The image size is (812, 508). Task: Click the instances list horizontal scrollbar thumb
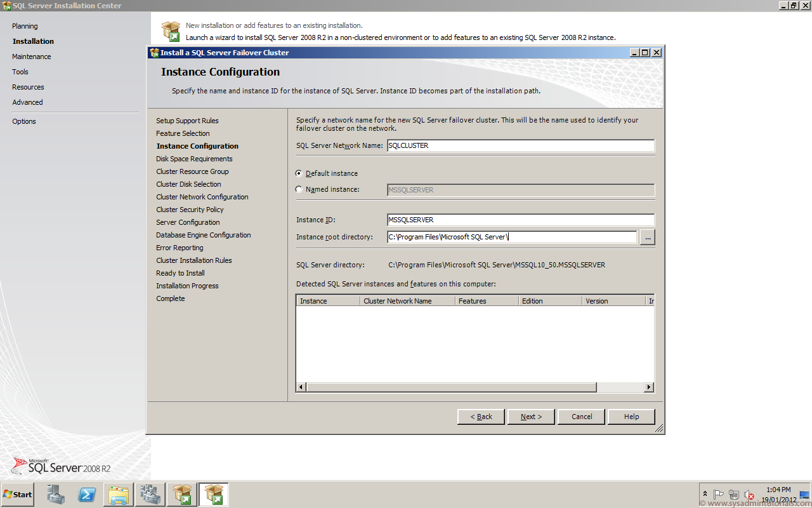pyautogui.click(x=452, y=387)
